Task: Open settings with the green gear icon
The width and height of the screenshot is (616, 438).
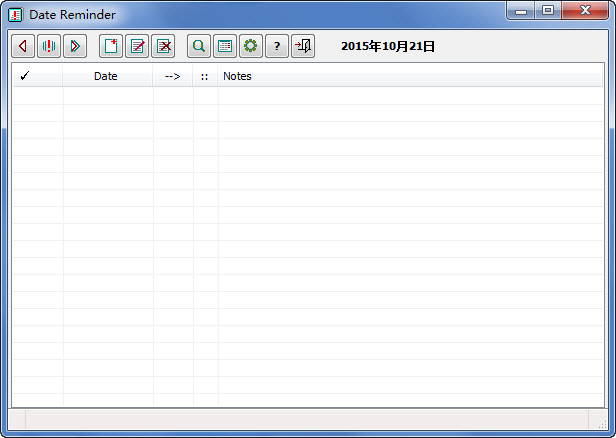Action: click(x=251, y=46)
